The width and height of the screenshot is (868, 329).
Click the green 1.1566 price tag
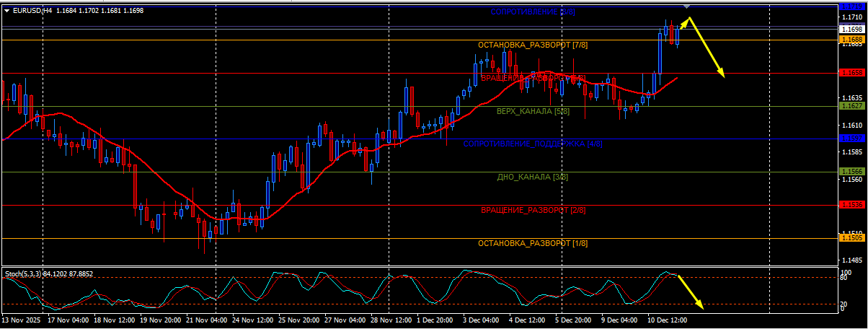coord(851,171)
